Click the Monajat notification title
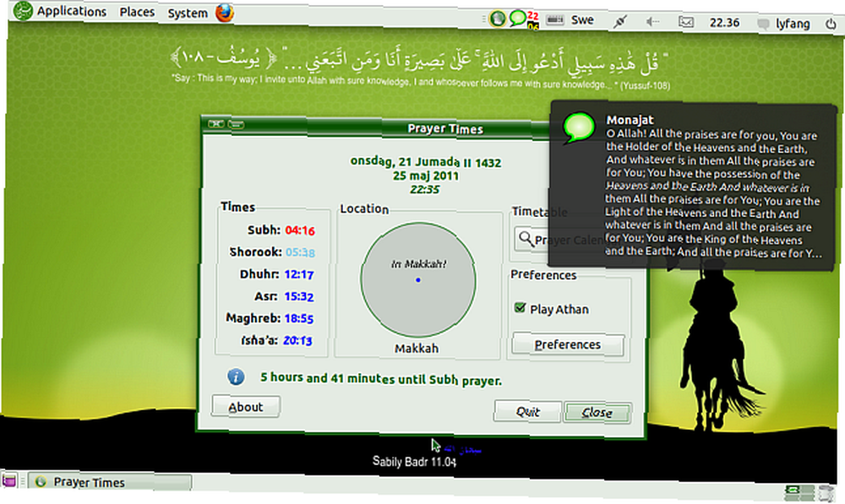The image size is (845, 504). point(630,120)
